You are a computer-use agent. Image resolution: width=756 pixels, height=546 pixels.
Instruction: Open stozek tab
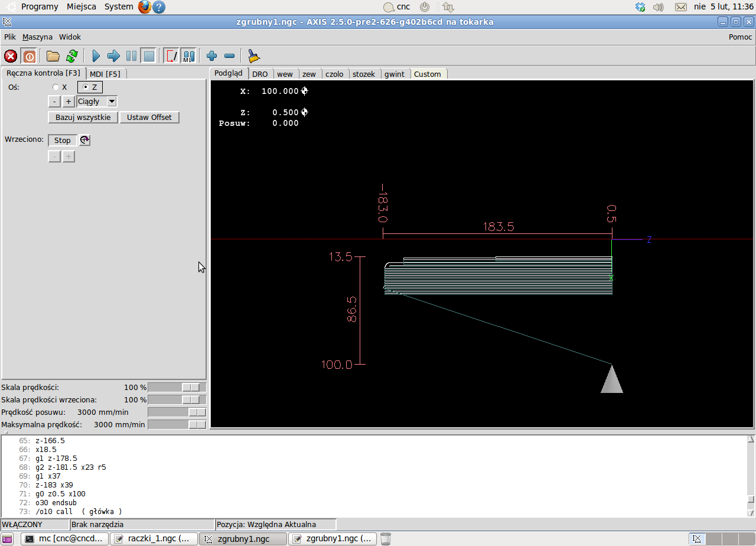(364, 74)
